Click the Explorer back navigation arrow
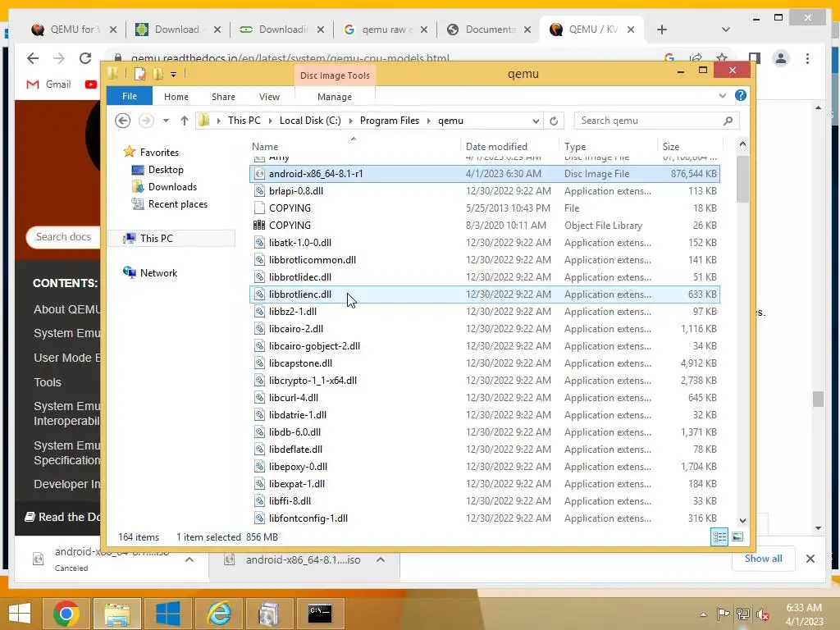Image resolution: width=840 pixels, height=630 pixels. click(123, 121)
